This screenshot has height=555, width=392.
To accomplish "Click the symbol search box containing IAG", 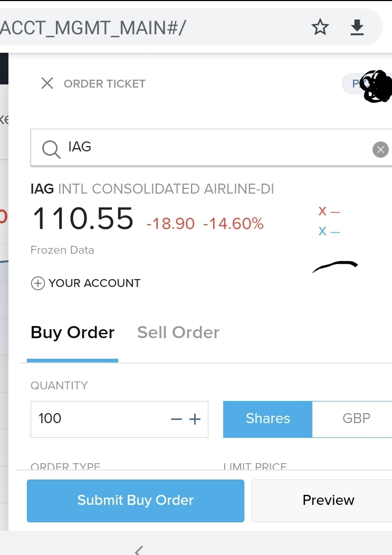I will tap(212, 147).
